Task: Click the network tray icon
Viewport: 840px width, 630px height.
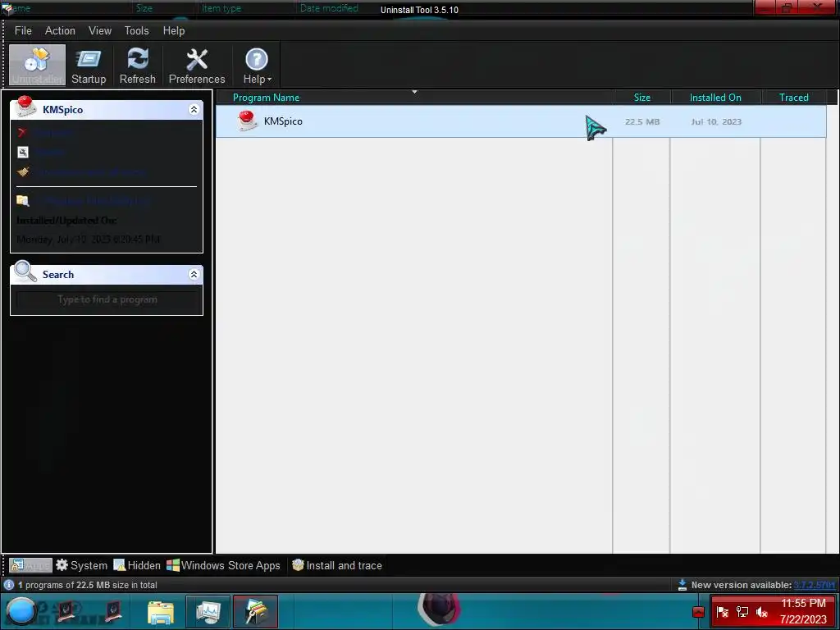Action: tap(742, 612)
